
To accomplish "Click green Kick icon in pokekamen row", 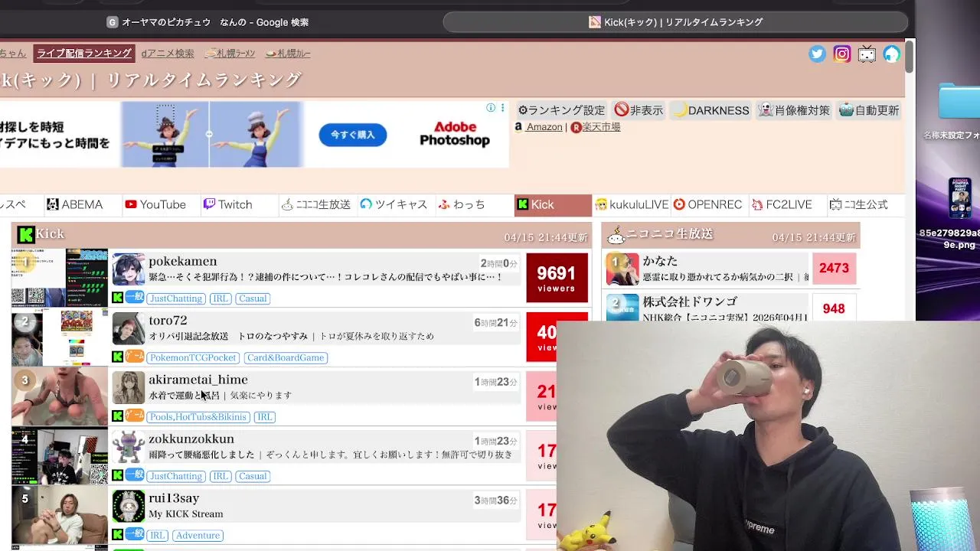I will tap(118, 298).
